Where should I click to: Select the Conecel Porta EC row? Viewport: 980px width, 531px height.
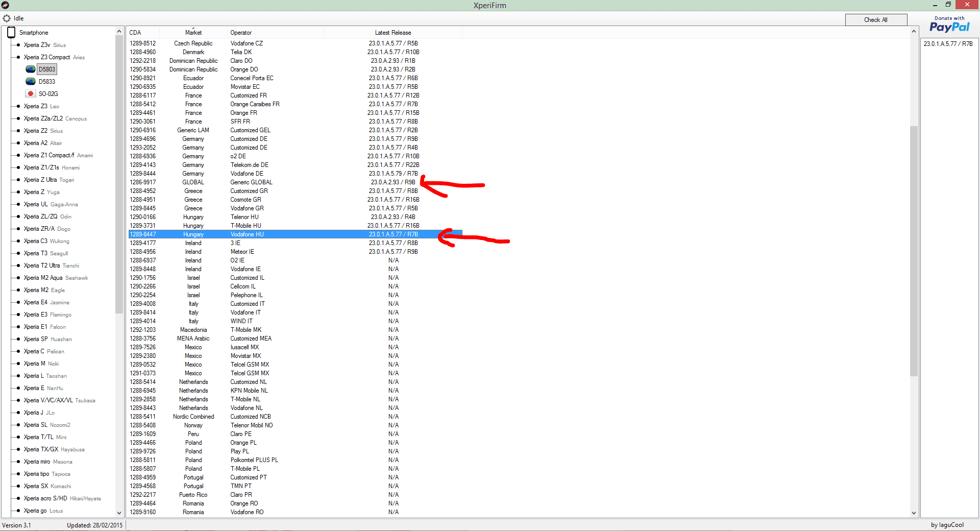pyautogui.click(x=295, y=78)
